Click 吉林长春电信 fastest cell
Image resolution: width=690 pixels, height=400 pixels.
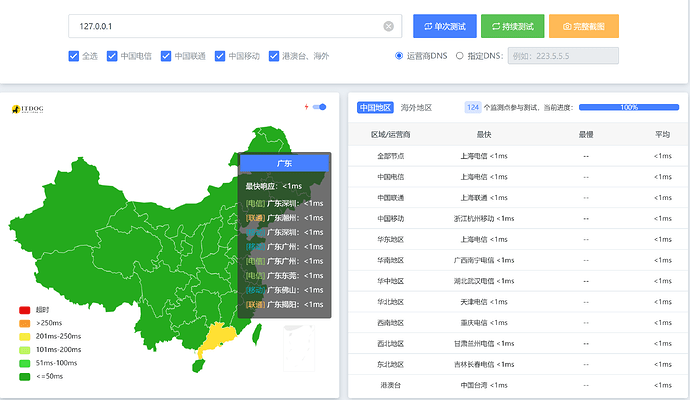pos(484,364)
